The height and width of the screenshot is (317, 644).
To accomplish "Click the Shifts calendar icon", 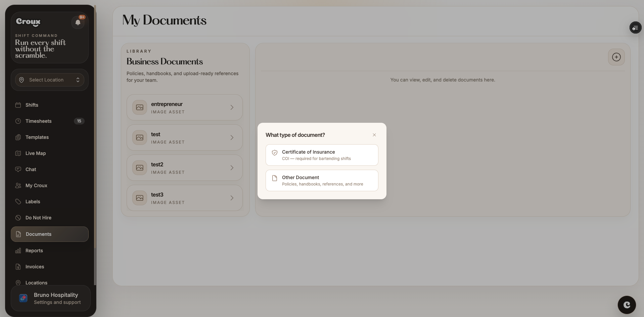I will (x=18, y=105).
